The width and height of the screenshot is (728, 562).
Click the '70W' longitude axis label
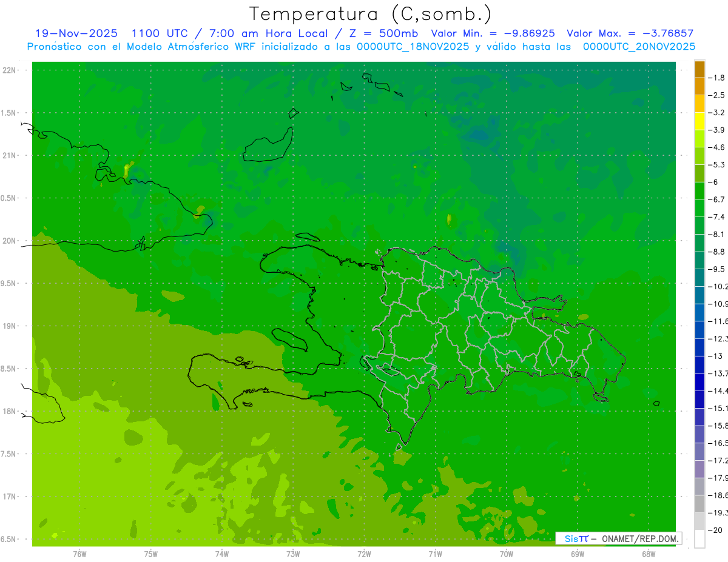tap(507, 554)
